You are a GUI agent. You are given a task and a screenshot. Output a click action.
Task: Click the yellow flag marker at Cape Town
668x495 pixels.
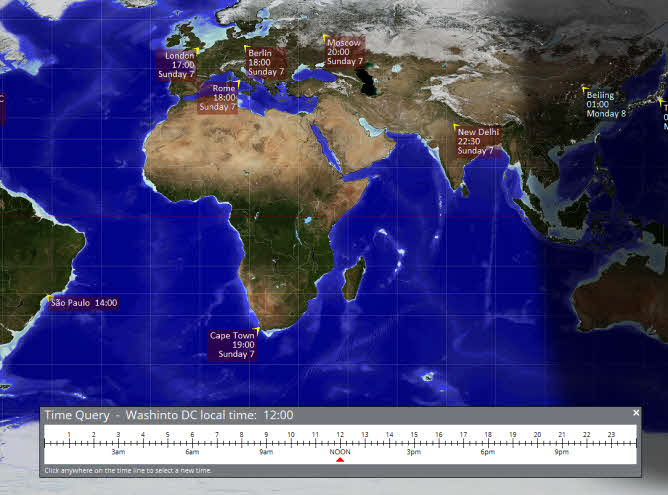click(257, 330)
